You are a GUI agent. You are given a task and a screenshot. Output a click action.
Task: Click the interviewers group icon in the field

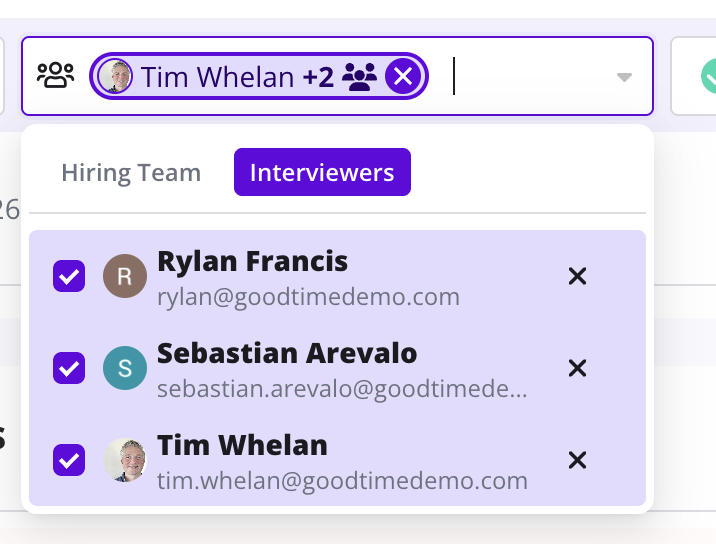pyautogui.click(x=55, y=75)
